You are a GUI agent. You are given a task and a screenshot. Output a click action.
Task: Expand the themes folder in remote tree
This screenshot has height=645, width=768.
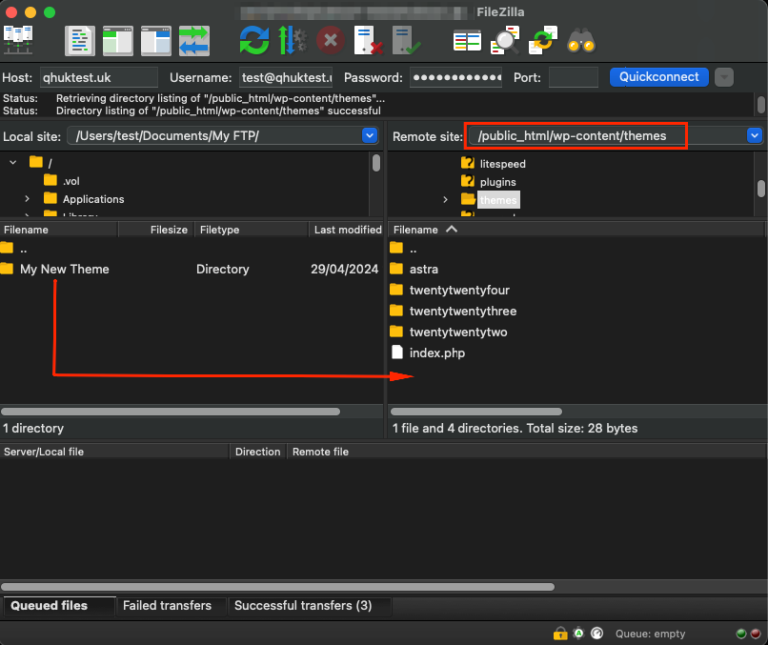(x=445, y=200)
